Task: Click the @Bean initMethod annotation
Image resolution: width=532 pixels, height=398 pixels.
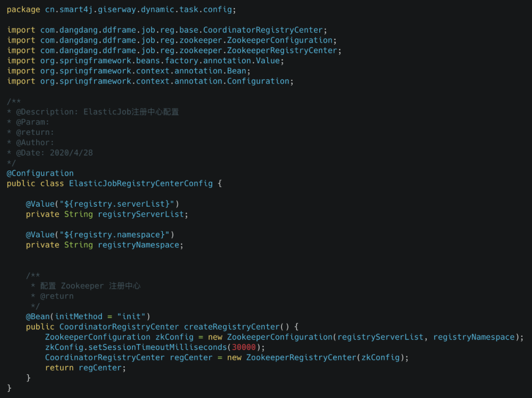Action: click(x=88, y=316)
